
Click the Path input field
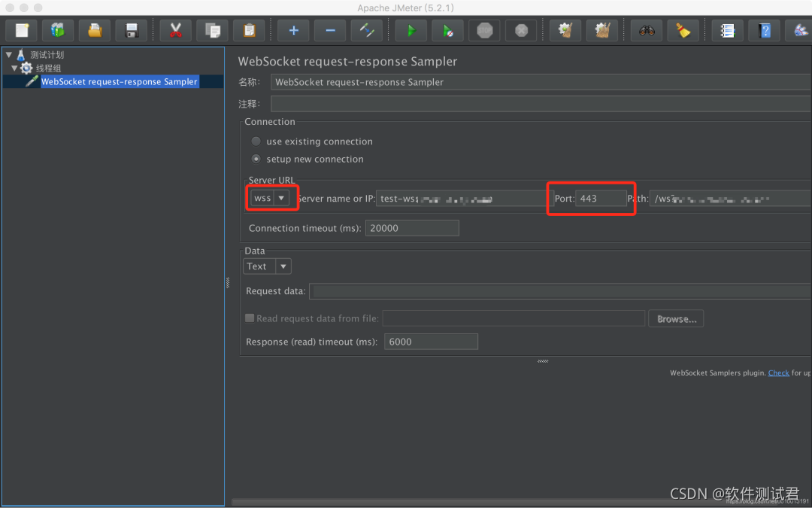[x=730, y=198]
